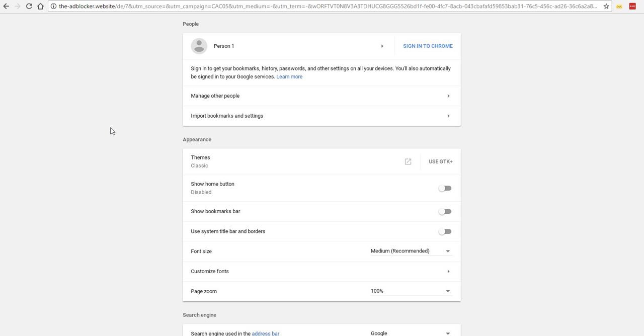
Task: Open the address bar link in Search engine
Action: (x=266, y=333)
